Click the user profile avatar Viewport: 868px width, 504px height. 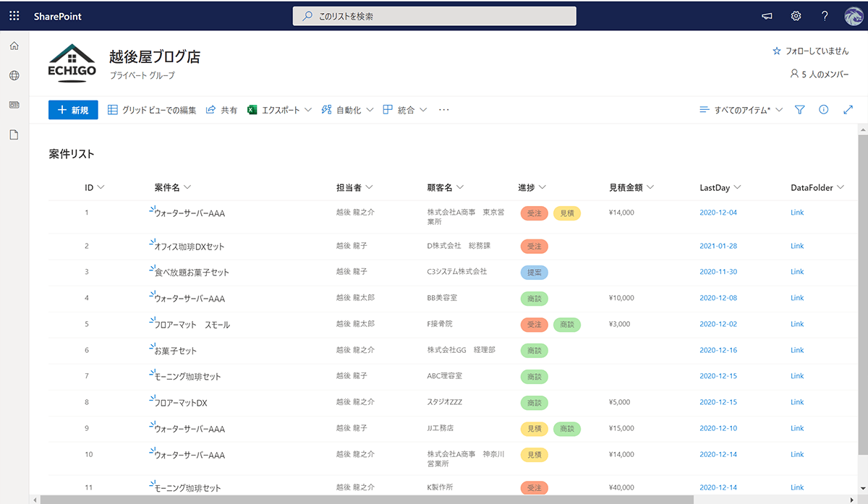click(x=854, y=16)
